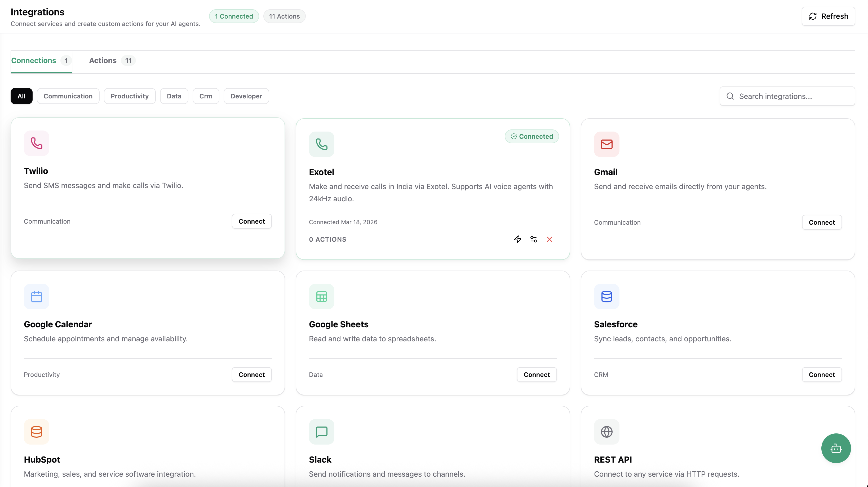Filter integrations by Productivity category
The width and height of the screenshot is (868, 487).
coord(129,96)
